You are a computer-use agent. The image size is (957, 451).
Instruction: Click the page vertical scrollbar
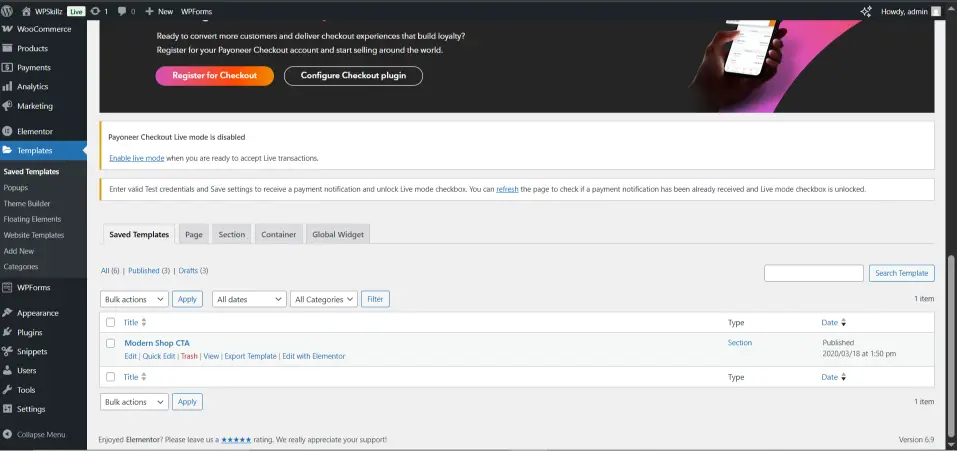[x=952, y=346]
